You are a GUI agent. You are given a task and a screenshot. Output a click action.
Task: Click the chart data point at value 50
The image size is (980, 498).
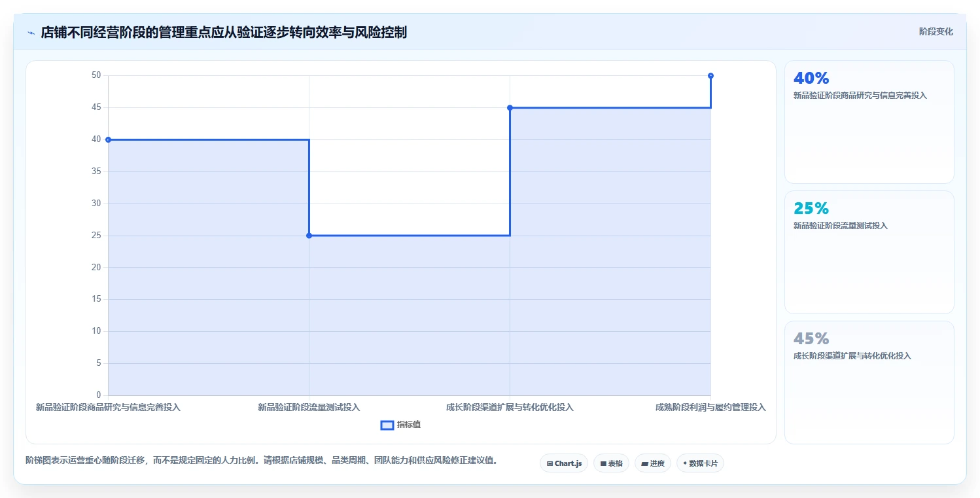710,76
